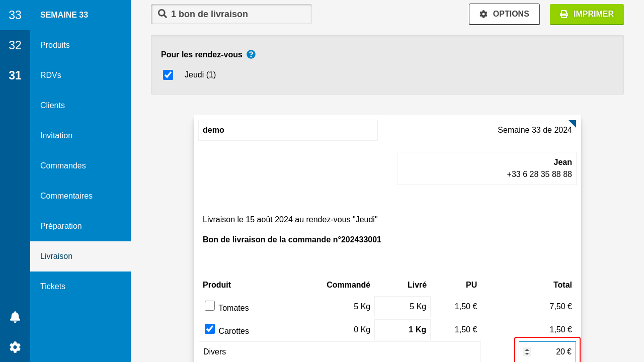Go to the Commandes section

pyautogui.click(x=63, y=166)
